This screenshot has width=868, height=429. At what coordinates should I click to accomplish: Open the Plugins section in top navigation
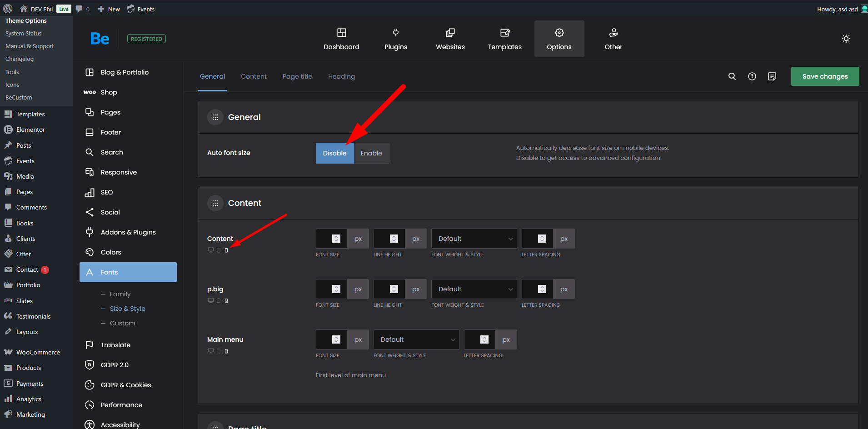[x=395, y=39]
